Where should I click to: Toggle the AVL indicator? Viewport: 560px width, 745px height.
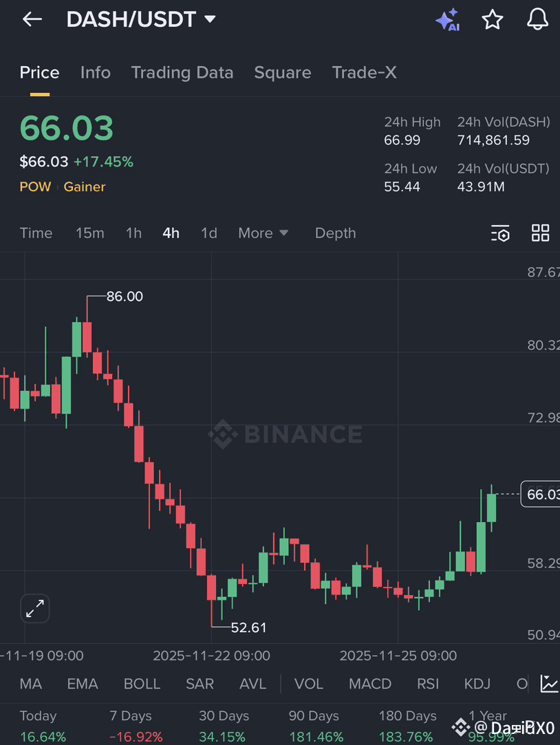(252, 684)
